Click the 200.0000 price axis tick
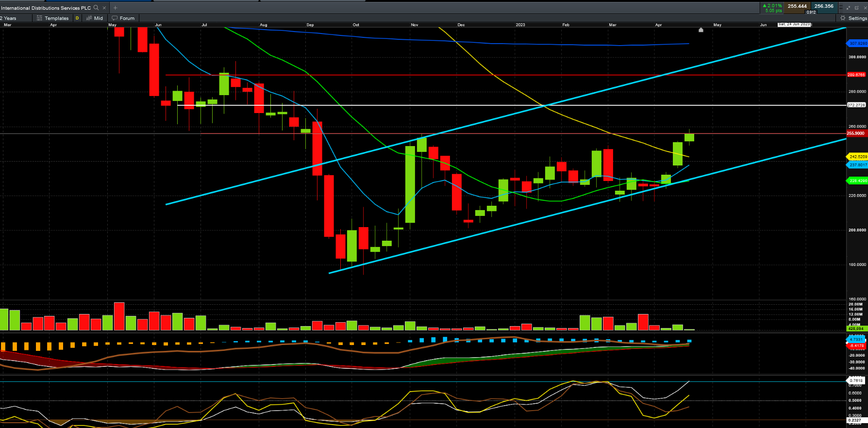 pyautogui.click(x=857, y=230)
